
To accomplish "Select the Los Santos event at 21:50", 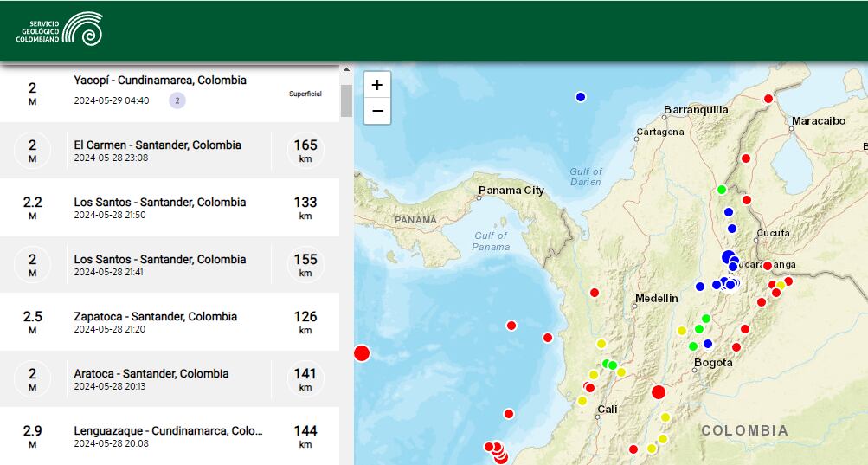I will (x=160, y=203).
